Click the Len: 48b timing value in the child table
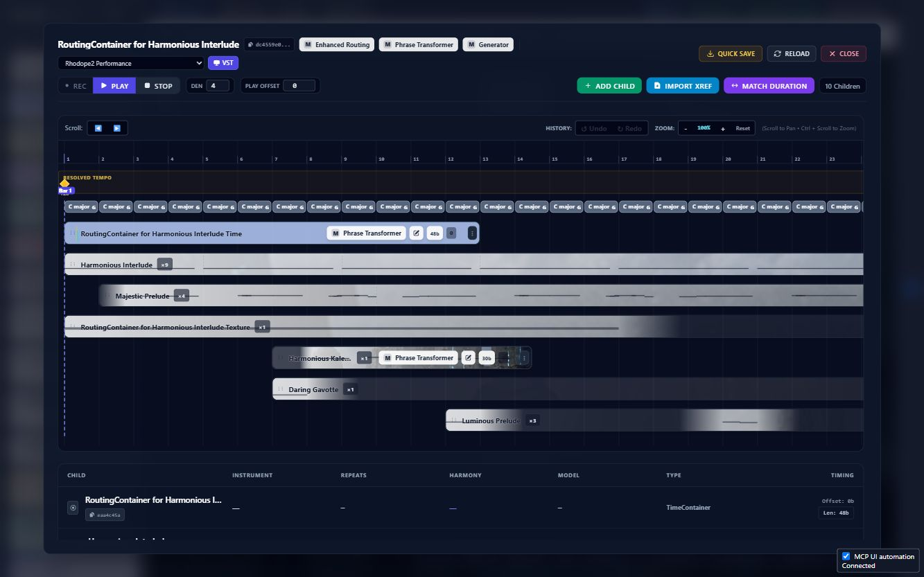 tap(836, 513)
